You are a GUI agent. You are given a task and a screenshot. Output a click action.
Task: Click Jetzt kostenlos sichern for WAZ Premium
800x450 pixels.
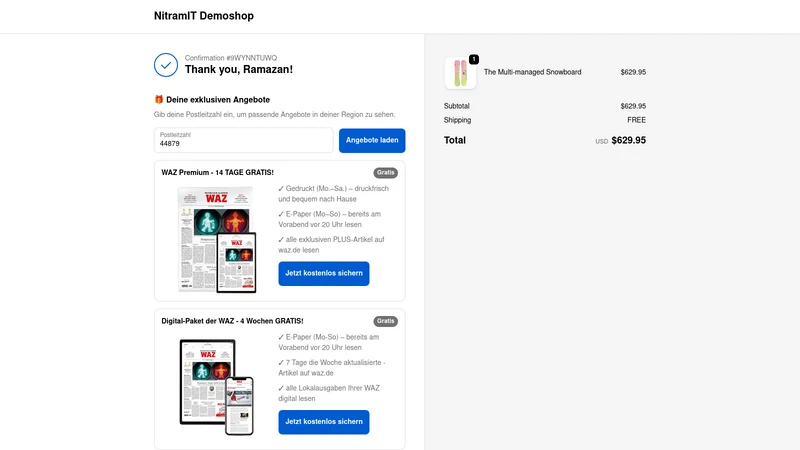pyautogui.click(x=323, y=273)
